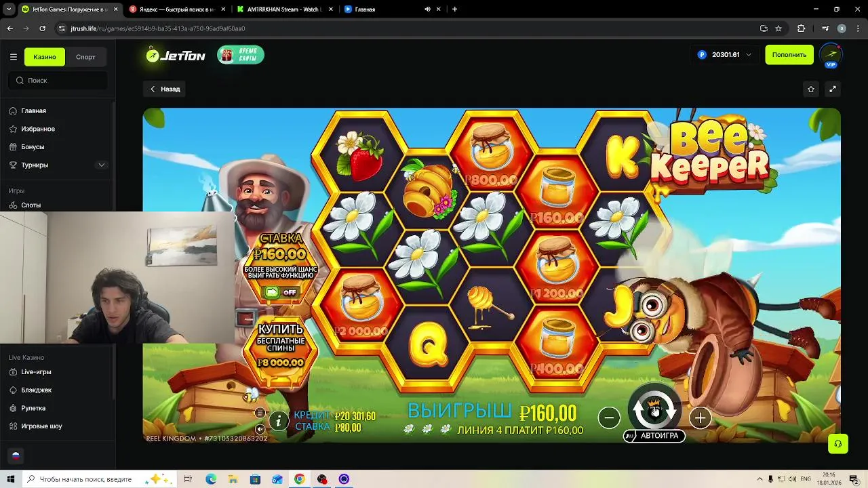
Task: Increase bet with plus button
Action: (700, 418)
